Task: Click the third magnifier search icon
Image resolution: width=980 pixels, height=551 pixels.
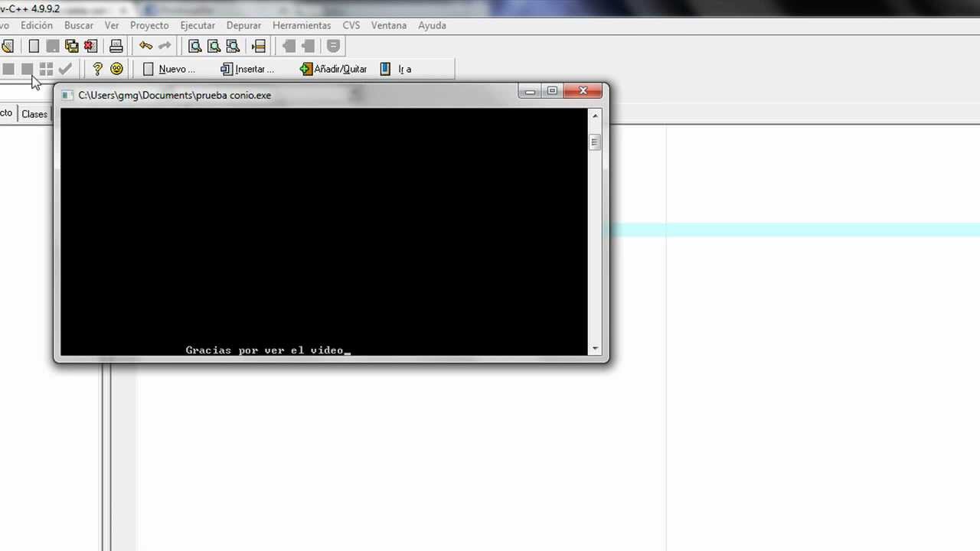Action: click(233, 46)
